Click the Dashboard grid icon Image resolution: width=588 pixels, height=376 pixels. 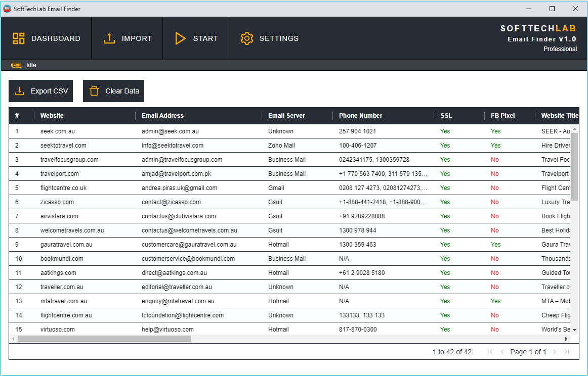tap(19, 38)
